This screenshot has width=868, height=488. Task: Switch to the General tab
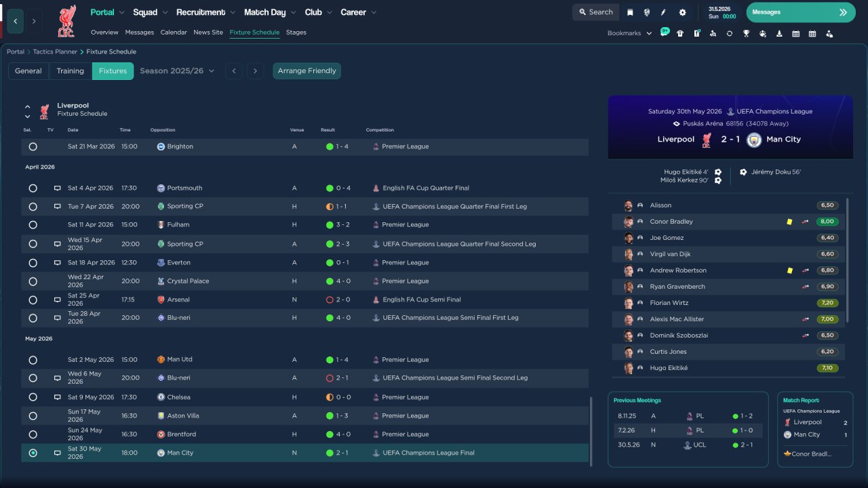[x=28, y=71]
